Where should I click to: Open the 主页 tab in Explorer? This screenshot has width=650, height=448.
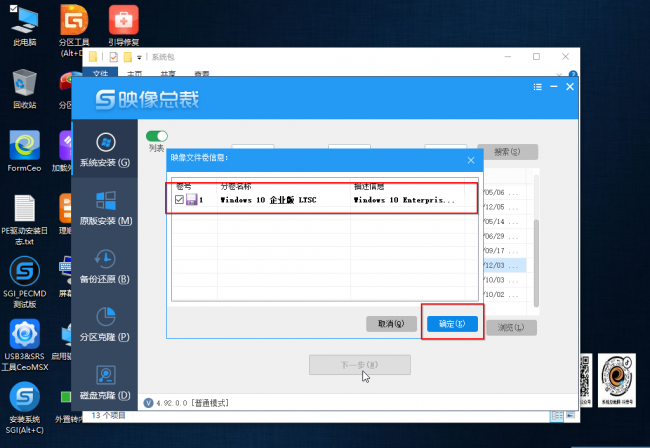[x=134, y=74]
